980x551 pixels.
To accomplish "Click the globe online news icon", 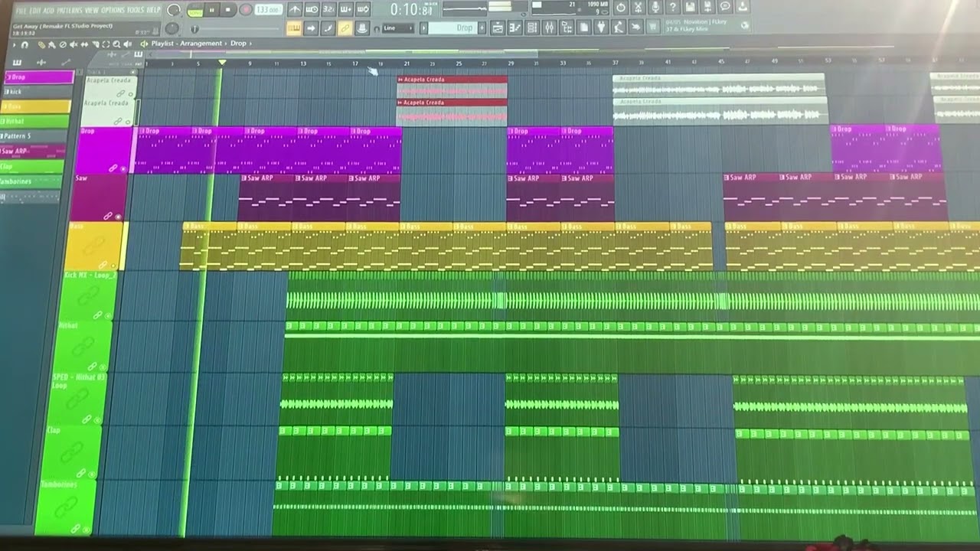I will (745, 25).
